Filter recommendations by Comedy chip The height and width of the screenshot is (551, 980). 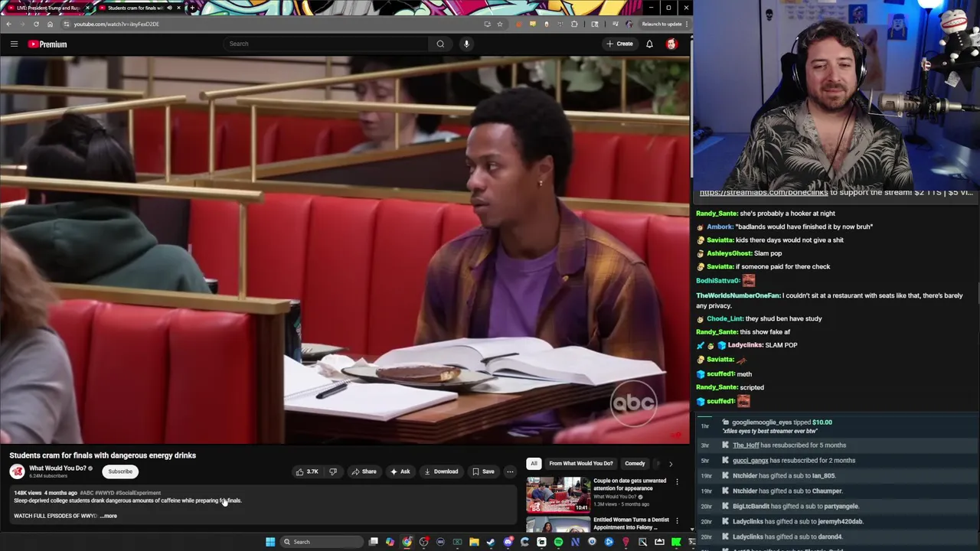pyautogui.click(x=635, y=463)
